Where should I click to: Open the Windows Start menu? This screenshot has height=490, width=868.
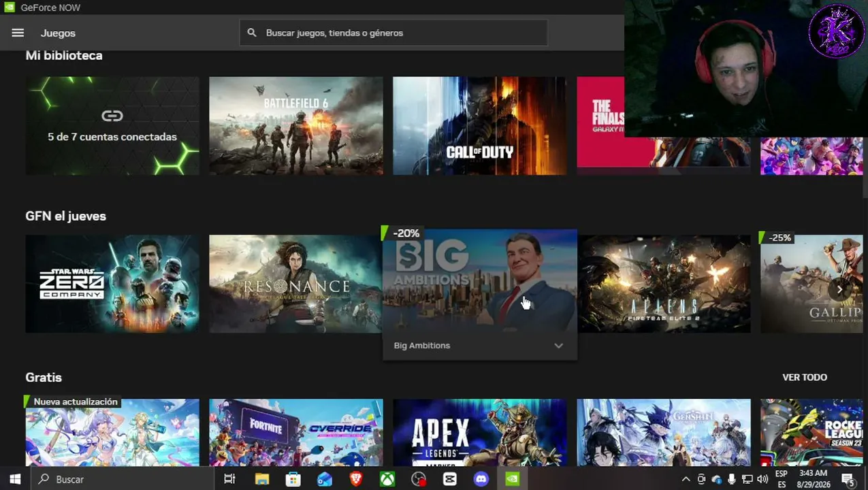click(x=15, y=479)
